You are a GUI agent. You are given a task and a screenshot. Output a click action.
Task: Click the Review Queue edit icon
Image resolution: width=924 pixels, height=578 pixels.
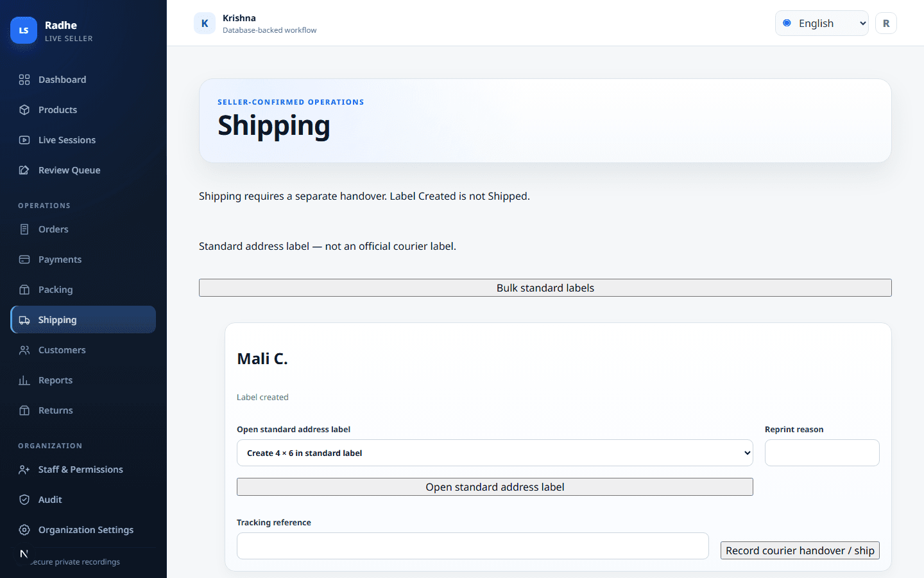tap(24, 170)
